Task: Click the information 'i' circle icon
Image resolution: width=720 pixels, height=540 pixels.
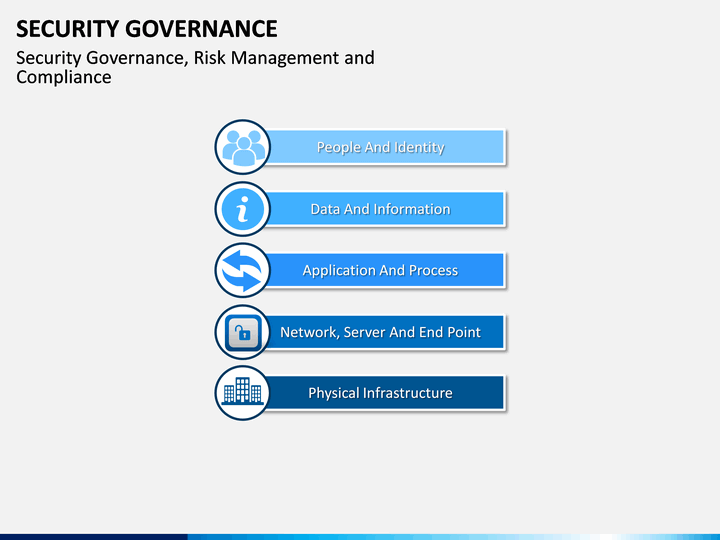Action: coord(242,209)
